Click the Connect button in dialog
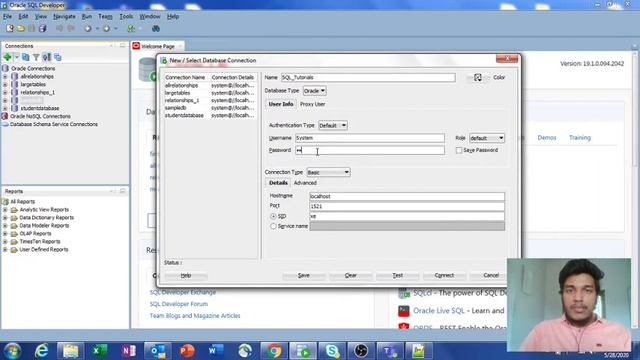 coord(444,276)
